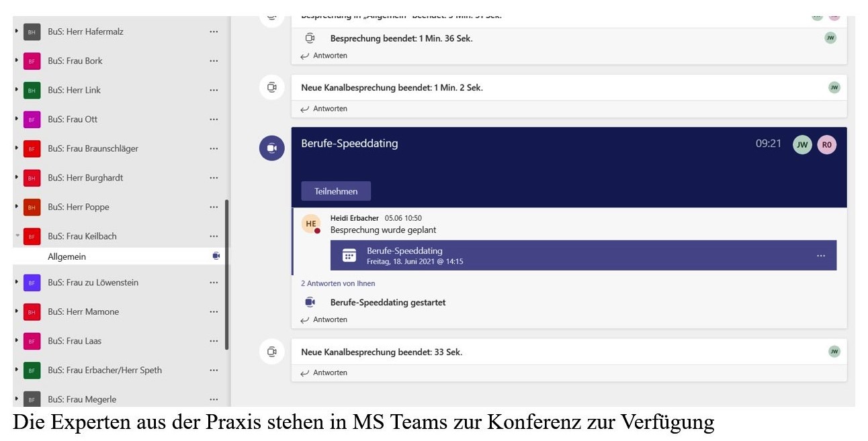
Task: Reply to the 1 Min. 36 Sek. meeting post
Action: click(324, 56)
